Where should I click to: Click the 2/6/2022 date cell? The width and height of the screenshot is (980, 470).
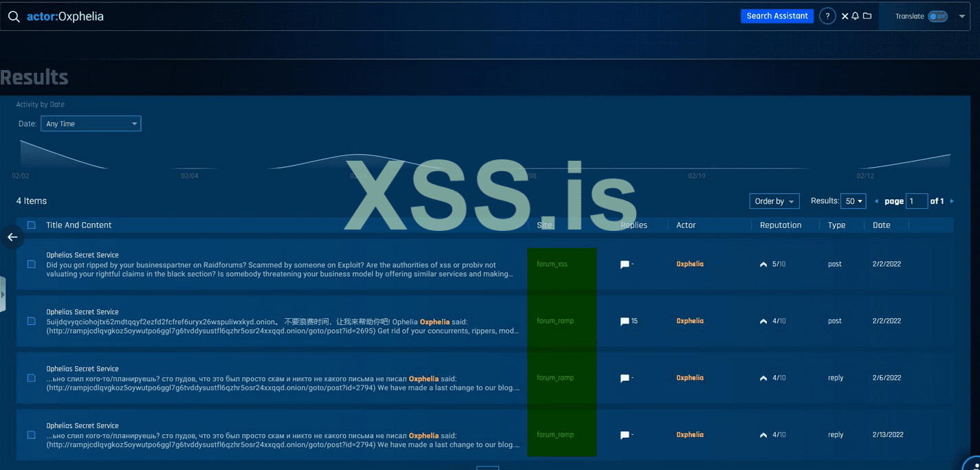(x=886, y=379)
